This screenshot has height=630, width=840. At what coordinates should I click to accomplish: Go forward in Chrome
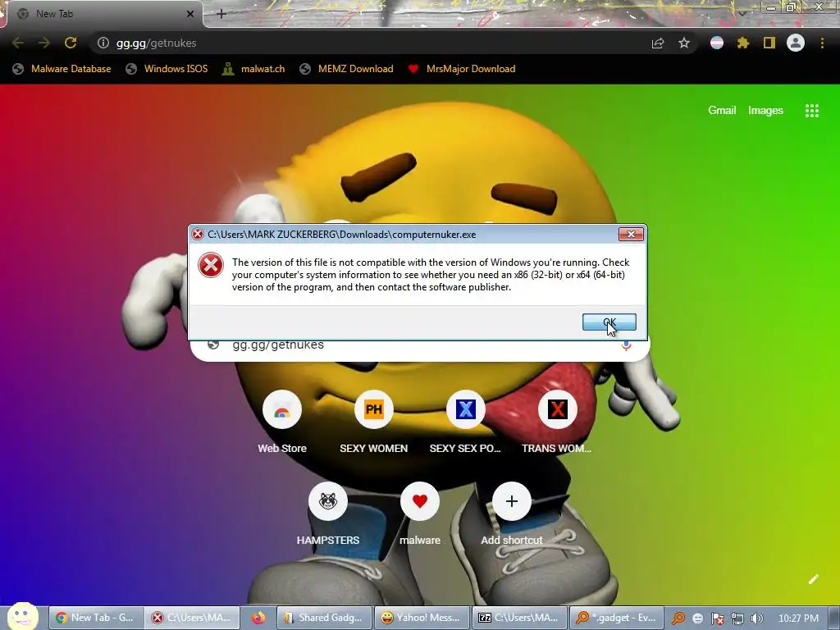point(44,43)
